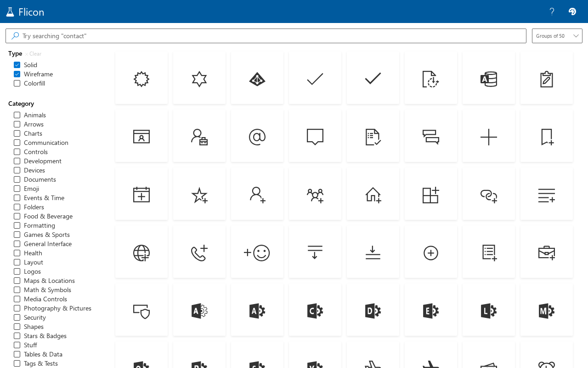The image size is (588, 368).
Task: Filter by Events & Time category
Action: click(17, 198)
